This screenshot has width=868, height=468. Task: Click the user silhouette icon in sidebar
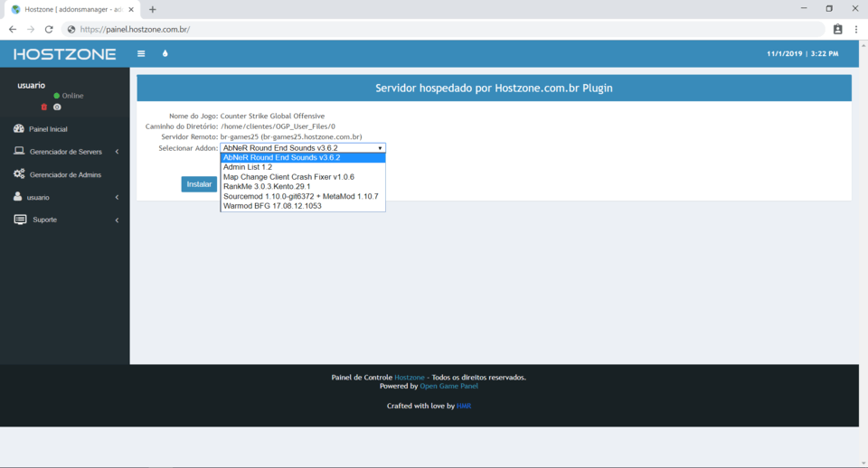point(18,196)
